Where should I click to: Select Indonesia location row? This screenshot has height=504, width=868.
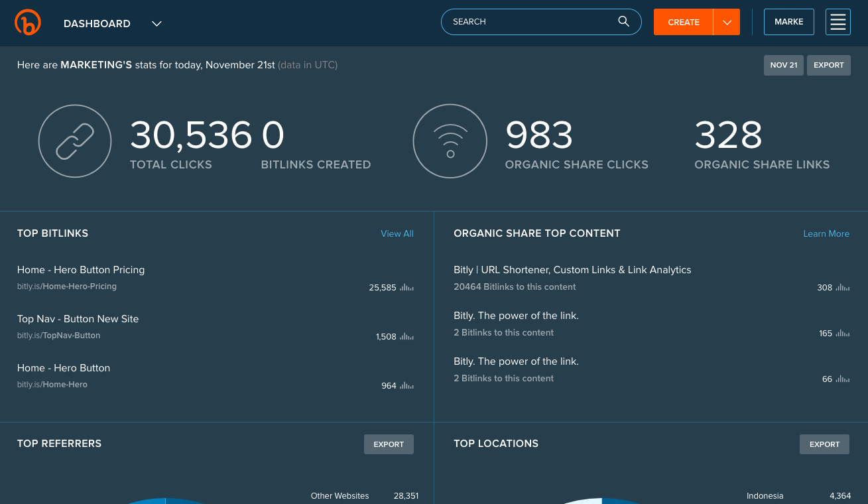799,495
